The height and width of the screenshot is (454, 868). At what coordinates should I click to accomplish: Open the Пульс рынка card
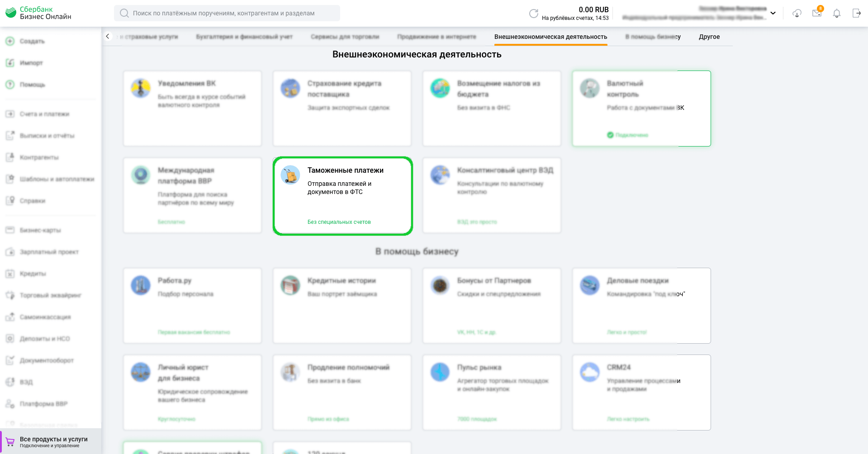492,393
